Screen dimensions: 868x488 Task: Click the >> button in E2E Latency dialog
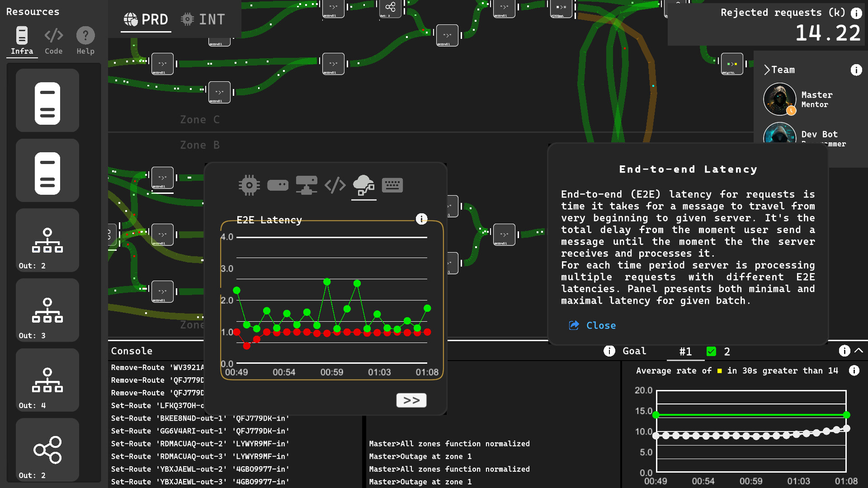[411, 400]
